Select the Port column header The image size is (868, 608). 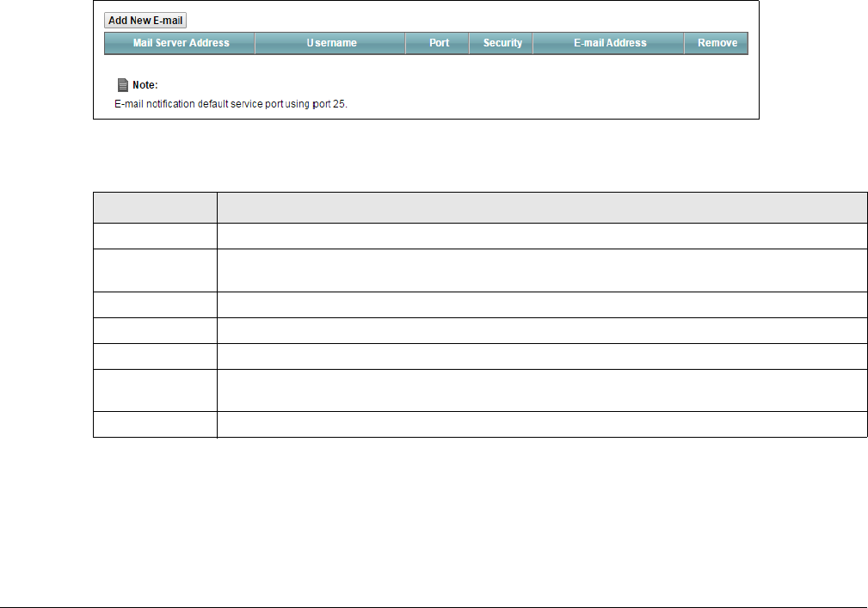point(437,43)
